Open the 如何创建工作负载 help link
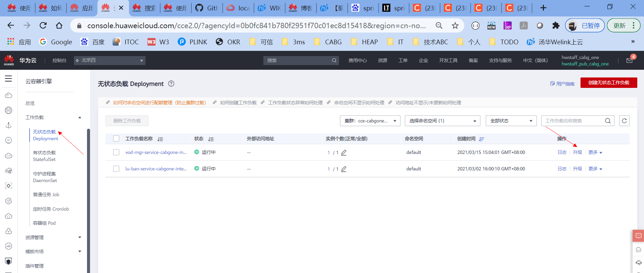Image resolution: width=644 pixels, height=273 pixels. pos(238,103)
